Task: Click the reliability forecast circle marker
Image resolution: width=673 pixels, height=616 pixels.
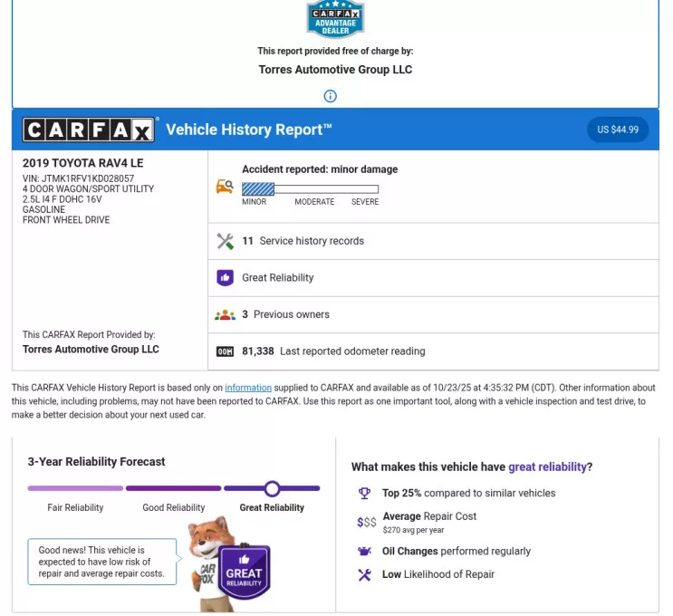Action: (x=272, y=488)
